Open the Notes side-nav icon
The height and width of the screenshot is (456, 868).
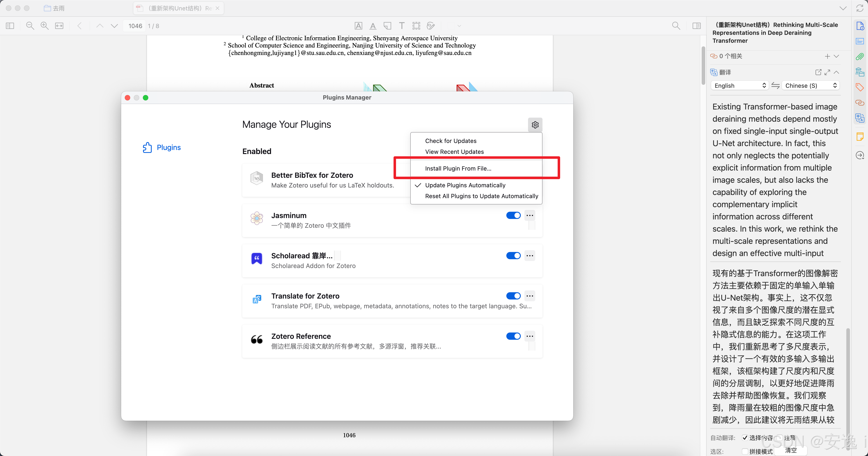pos(860,137)
